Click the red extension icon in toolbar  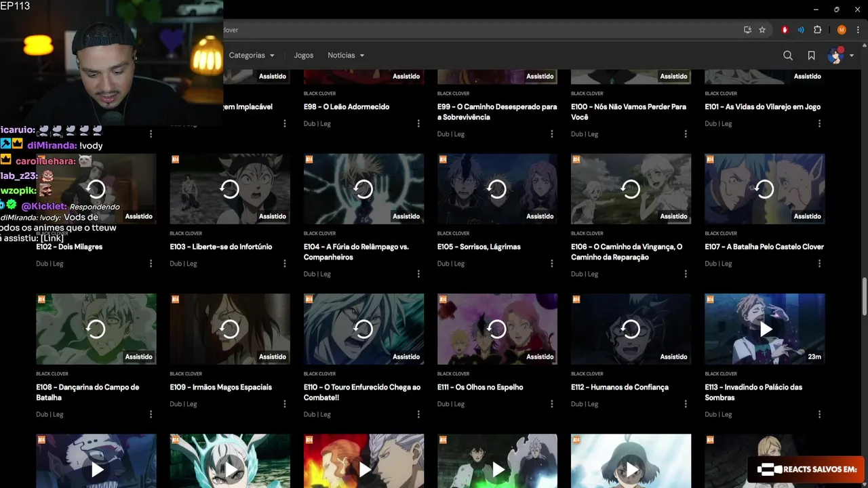tap(785, 30)
